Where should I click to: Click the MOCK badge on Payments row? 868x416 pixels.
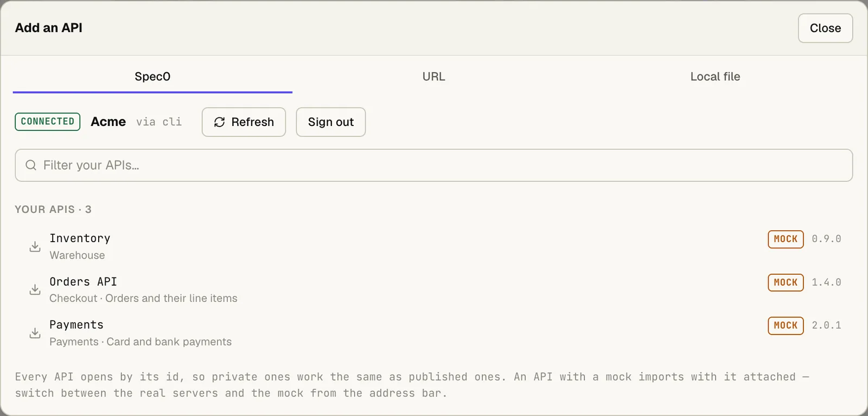[786, 325]
